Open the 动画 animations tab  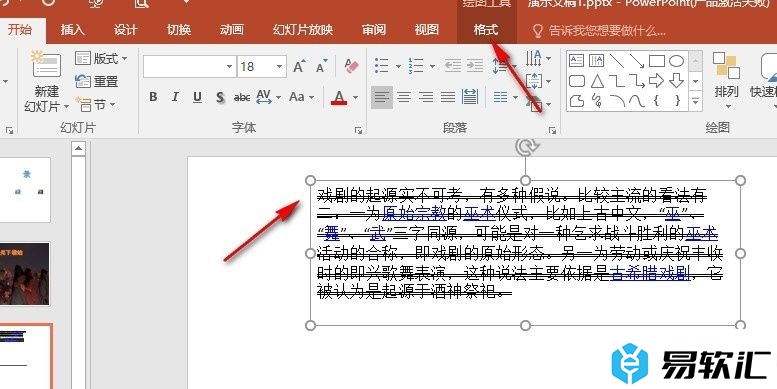point(232,30)
